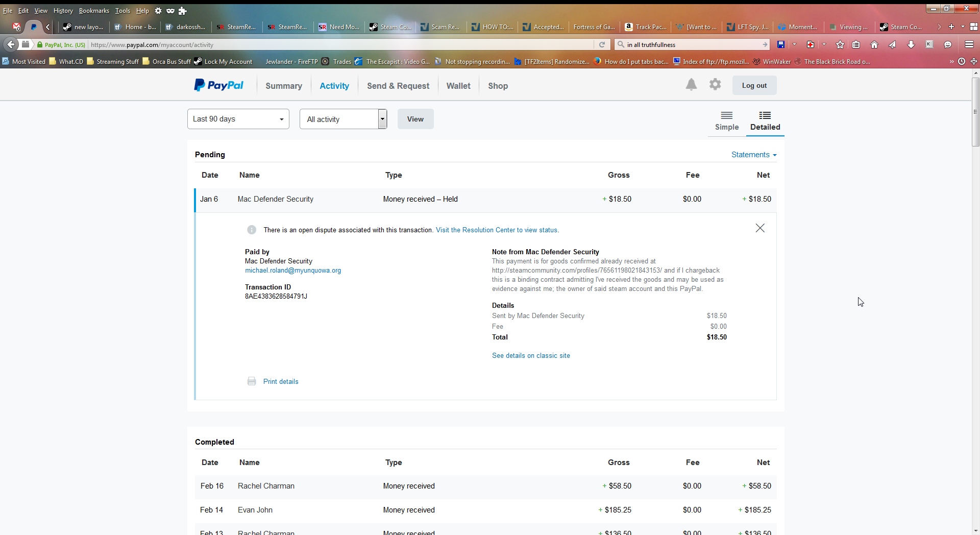Click the bookmark star icon
980x535 pixels.
pos(840,45)
